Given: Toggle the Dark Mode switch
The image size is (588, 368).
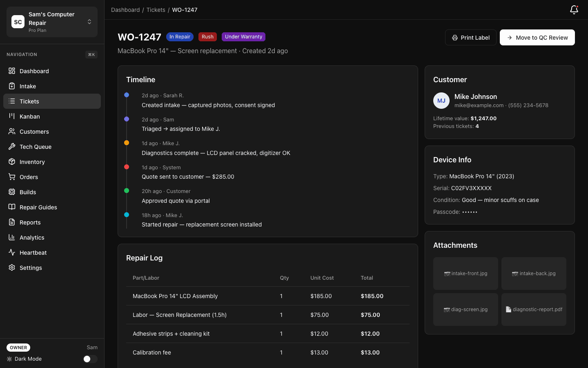Looking at the screenshot, I should click(90, 359).
